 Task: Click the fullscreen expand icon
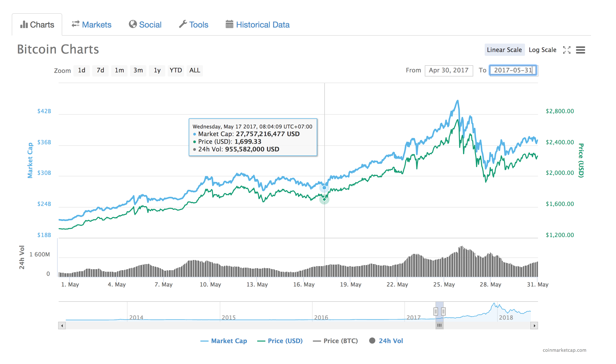pos(567,50)
